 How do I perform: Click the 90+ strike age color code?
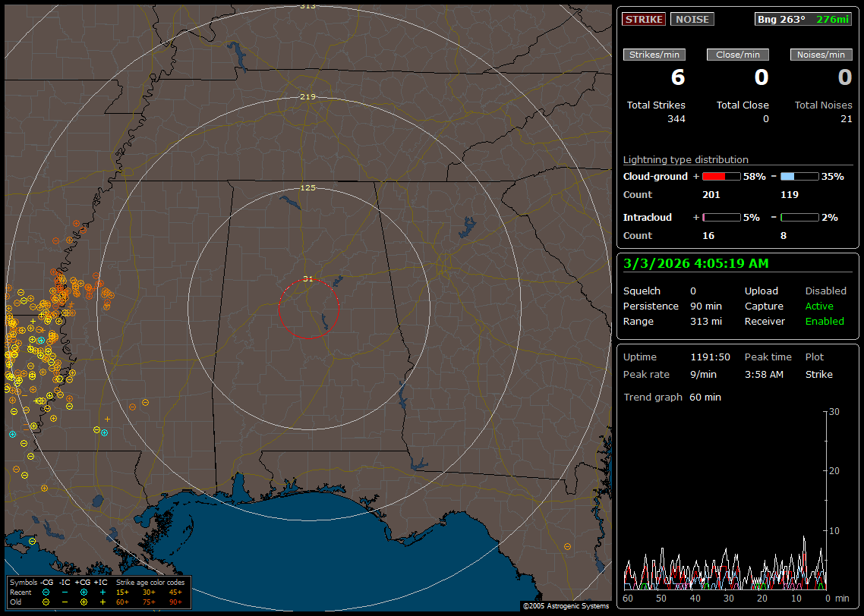click(x=175, y=602)
